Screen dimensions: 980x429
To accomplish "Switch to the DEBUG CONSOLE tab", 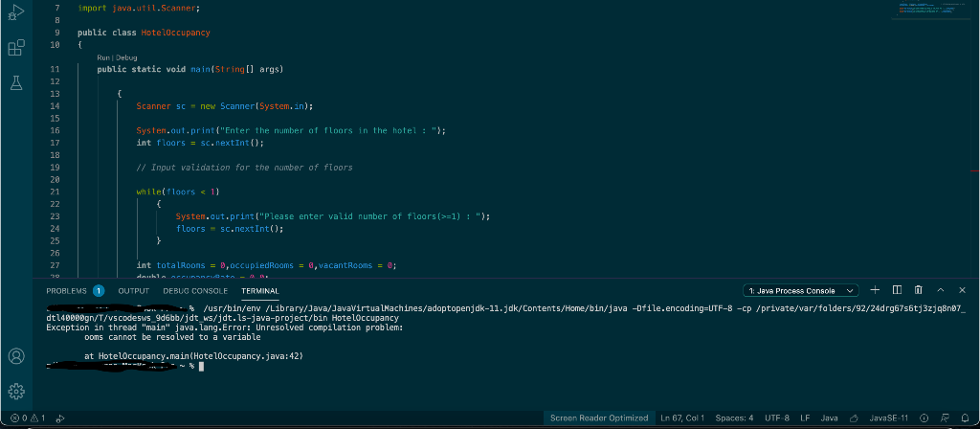I will [195, 291].
